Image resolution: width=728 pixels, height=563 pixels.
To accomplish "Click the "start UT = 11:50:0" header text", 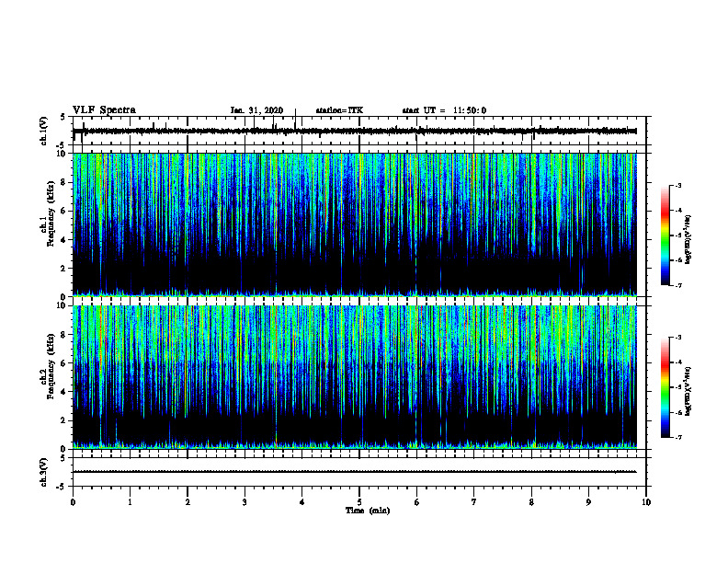I will point(444,110).
